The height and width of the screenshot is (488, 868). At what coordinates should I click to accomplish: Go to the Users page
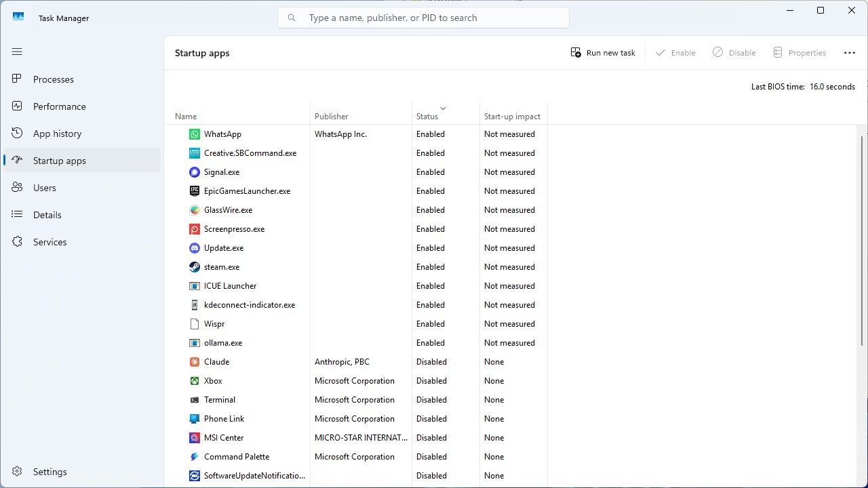pos(82,188)
